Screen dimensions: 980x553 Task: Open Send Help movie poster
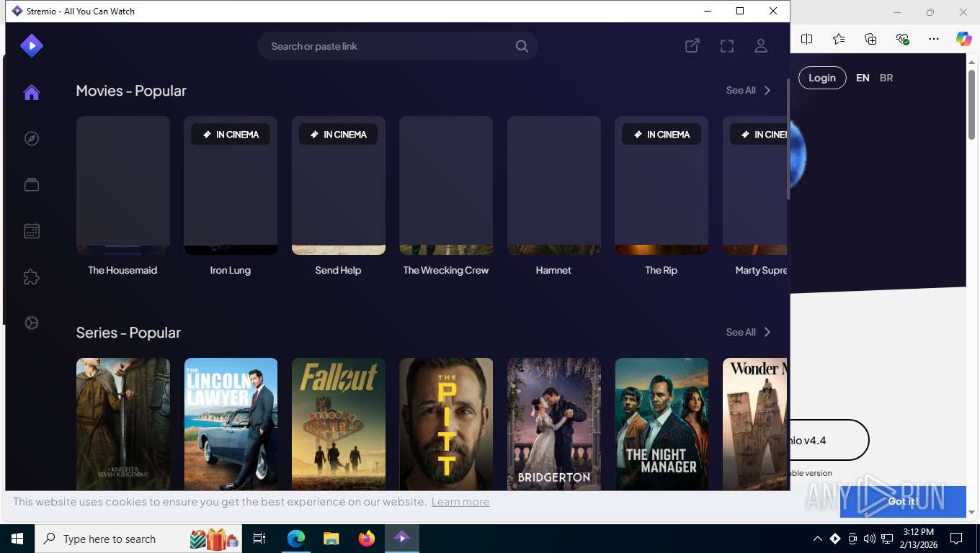pos(339,185)
